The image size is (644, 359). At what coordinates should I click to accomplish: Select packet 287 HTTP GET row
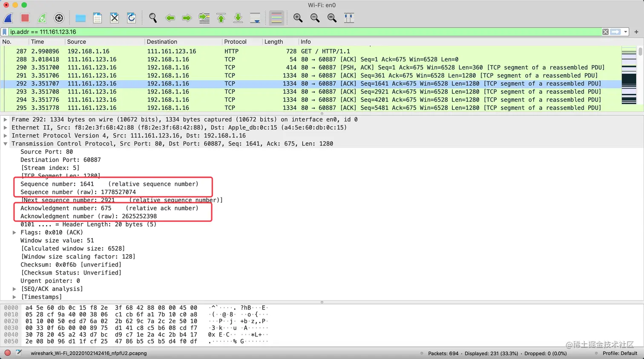click(311, 51)
